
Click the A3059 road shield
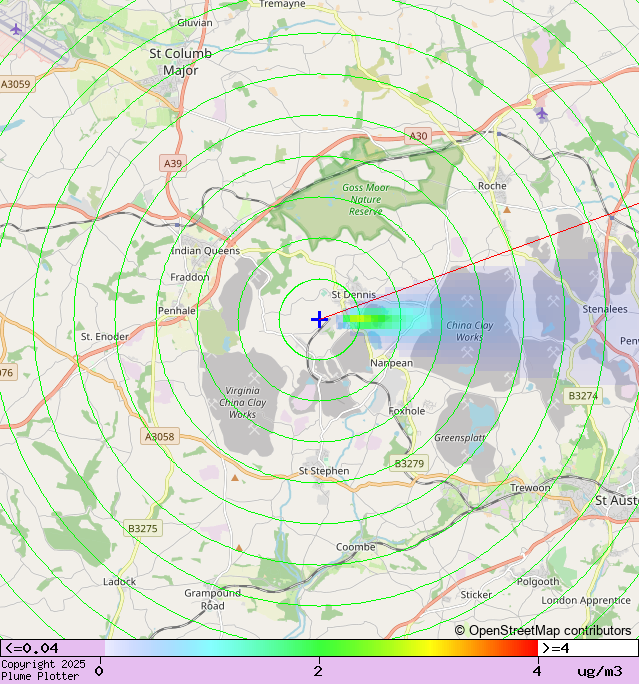16,84
